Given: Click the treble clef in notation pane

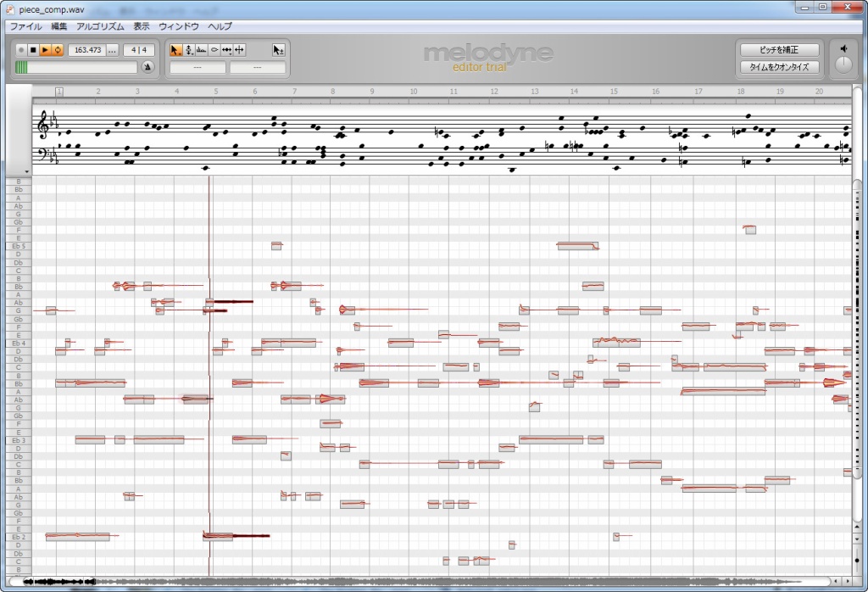Looking at the screenshot, I should (x=42, y=125).
